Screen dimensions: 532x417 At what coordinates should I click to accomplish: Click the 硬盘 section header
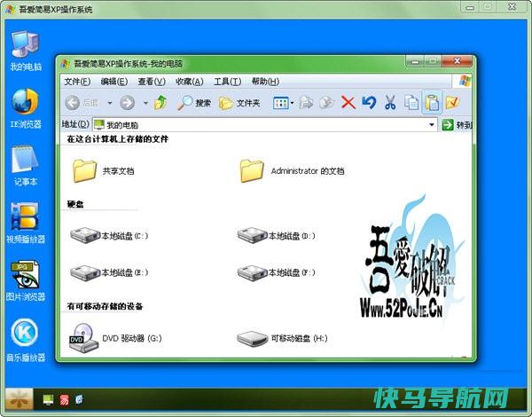click(x=75, y=204)
